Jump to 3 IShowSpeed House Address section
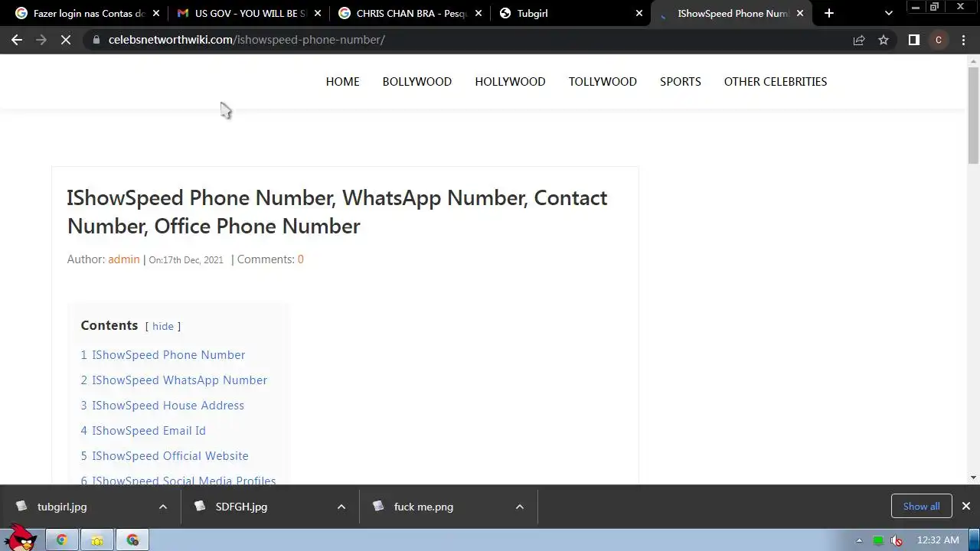Viewport: 980px width, 551px height. 162,406
